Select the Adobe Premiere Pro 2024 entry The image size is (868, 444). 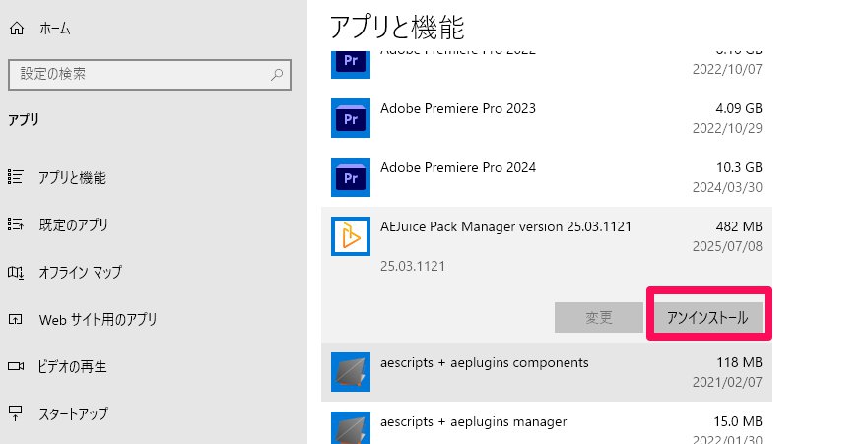[x=547, y=177]
